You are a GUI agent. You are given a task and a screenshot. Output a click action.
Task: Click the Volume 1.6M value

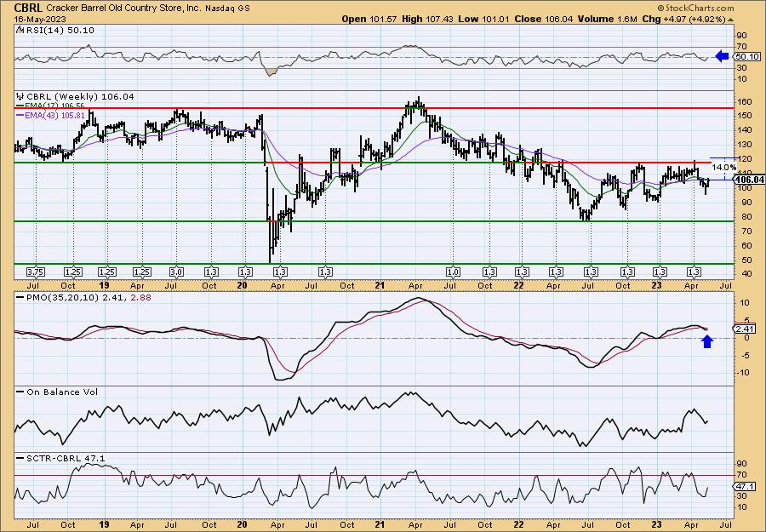[607, 19]
